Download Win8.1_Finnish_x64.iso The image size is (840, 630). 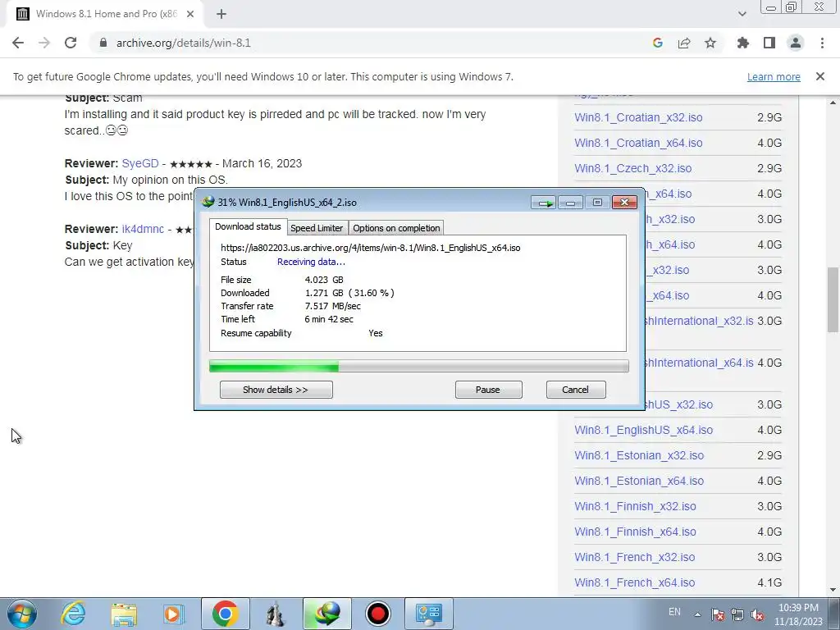click(x=635, y=532)
